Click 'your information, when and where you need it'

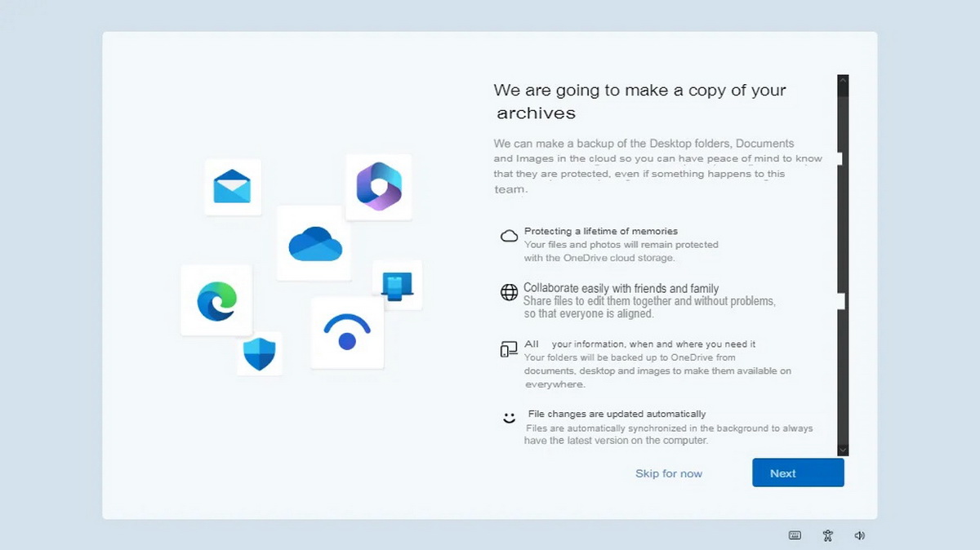click(653, 344)
